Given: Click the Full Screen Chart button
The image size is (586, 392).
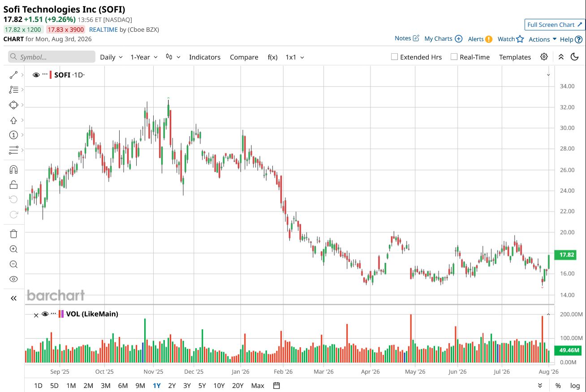Looking at the screenshot, I should (555, 25).
